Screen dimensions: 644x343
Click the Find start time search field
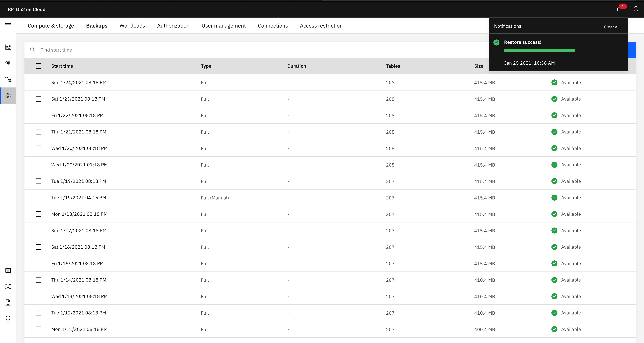pos(100,50)
